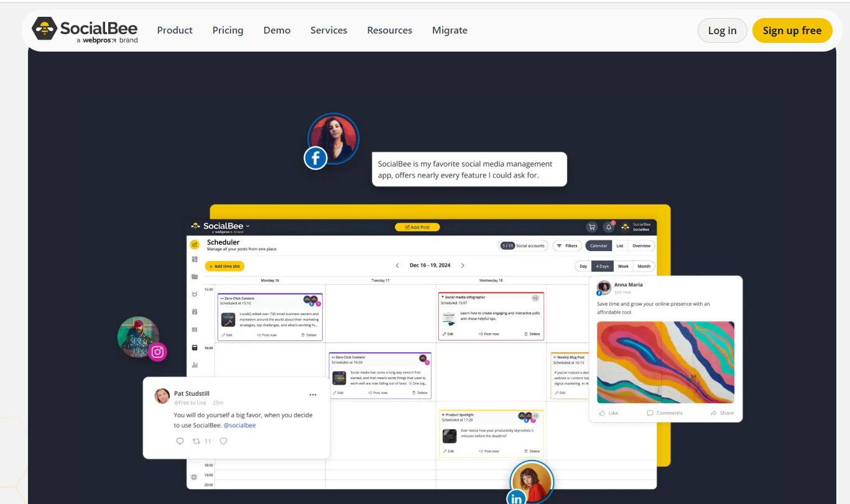This screenshot has width=850, height=504.
Task: Delete the 16:03 Zero-Click Content post
Action: 420,393
